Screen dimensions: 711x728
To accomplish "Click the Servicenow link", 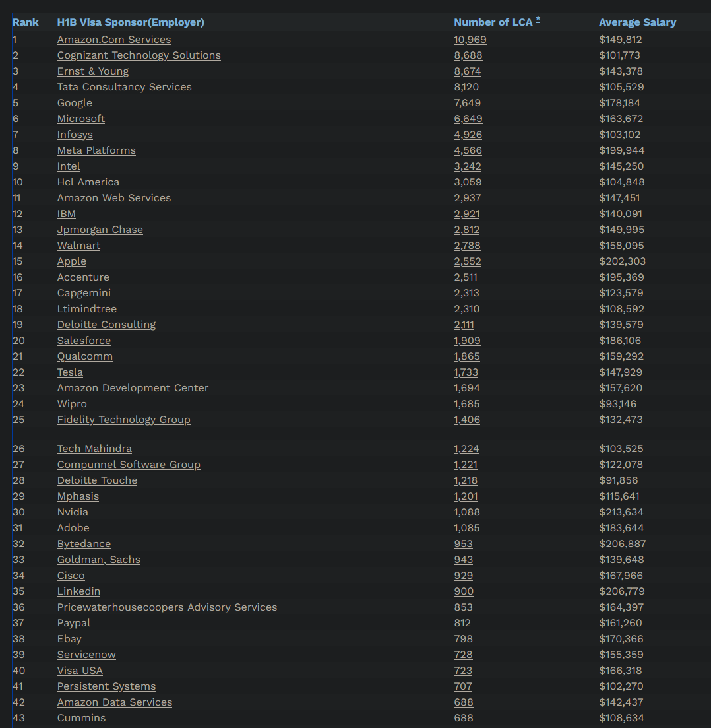I will [86, 655].
